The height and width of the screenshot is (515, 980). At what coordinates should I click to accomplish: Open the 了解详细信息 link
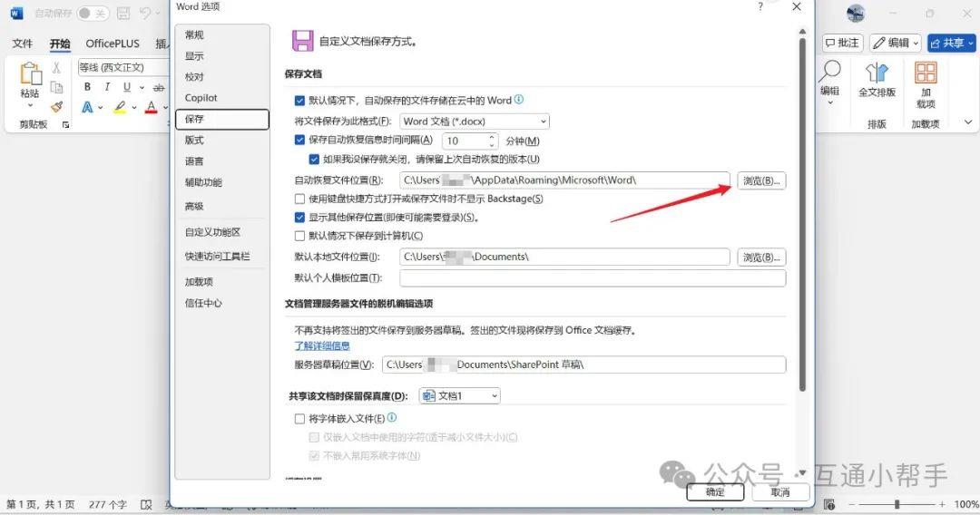click(x=322, y=345)
